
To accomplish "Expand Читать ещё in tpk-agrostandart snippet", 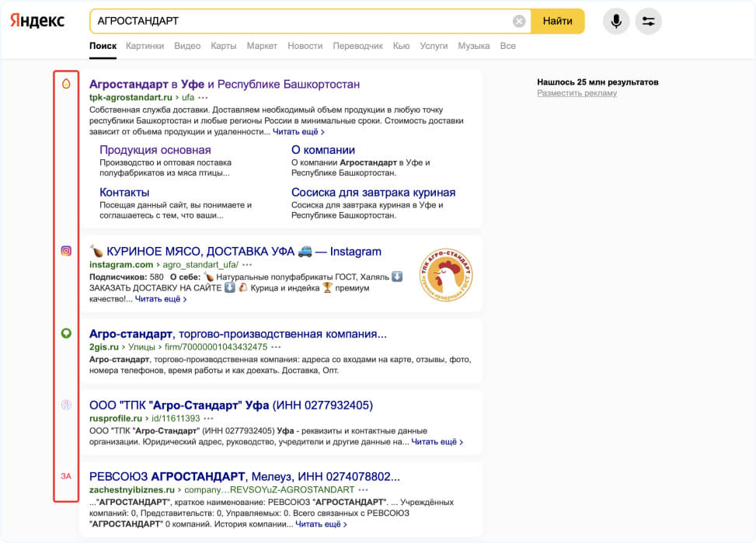I will (298, 131).
